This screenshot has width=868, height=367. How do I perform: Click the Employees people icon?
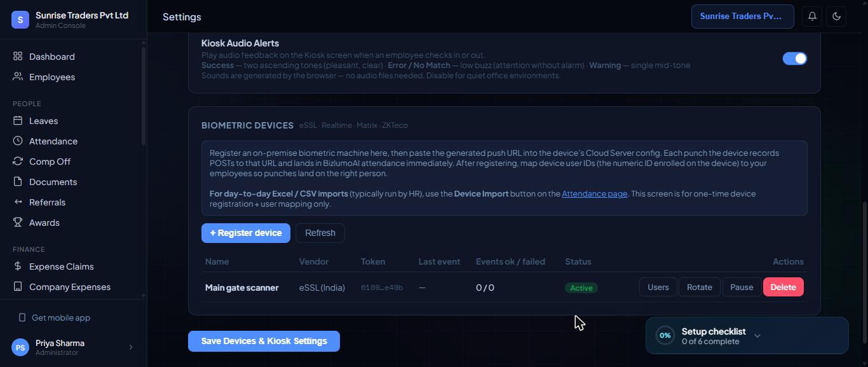pos(18,77)
